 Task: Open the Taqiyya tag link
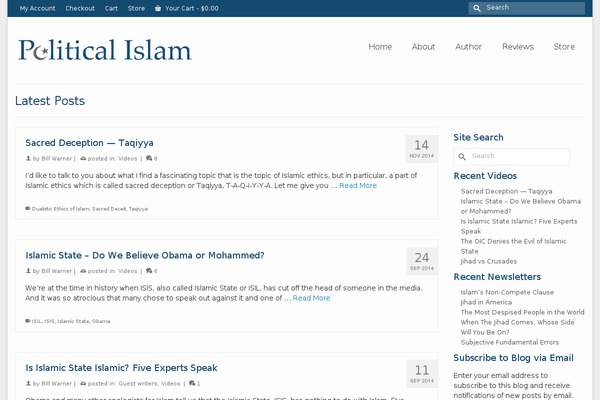pyautogui.click(x=138, y=209)
